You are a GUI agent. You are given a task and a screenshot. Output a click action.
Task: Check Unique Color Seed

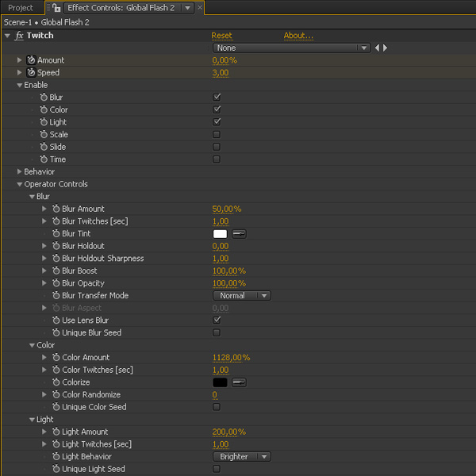217,407
